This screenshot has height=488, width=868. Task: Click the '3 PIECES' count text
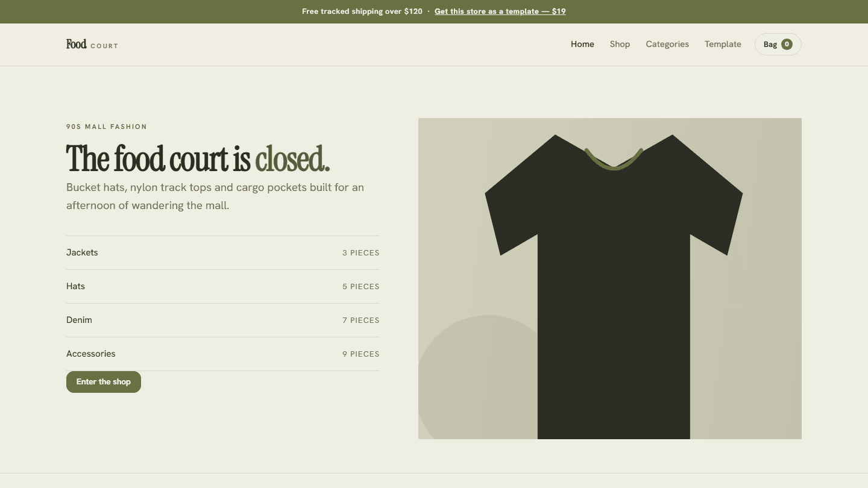[x=361, y=253]
